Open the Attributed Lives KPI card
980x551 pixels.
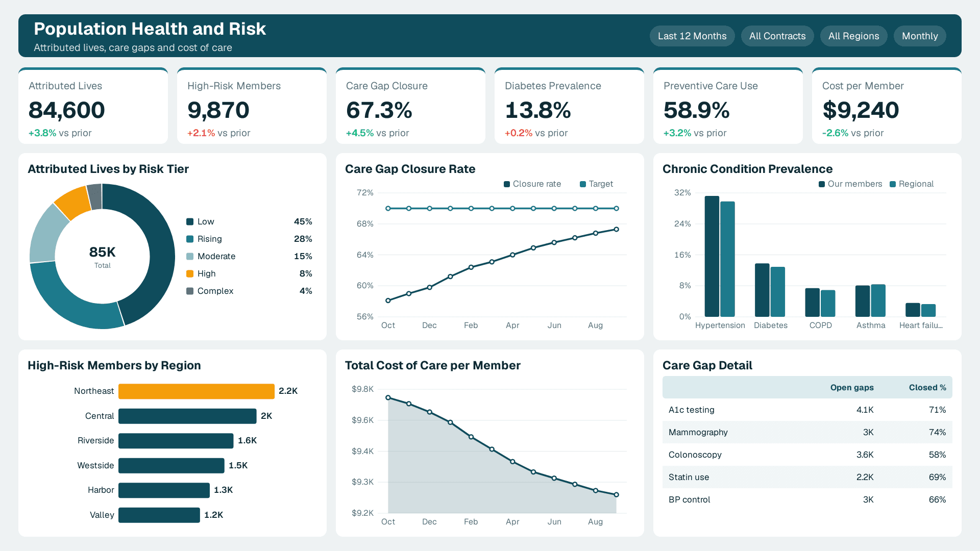(x=93, y=106)
